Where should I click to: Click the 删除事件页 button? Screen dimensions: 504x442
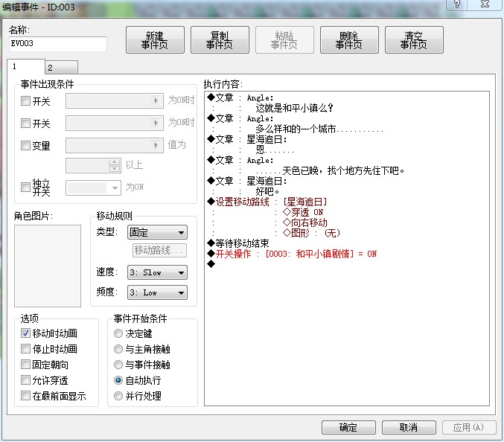coord(349,40)
